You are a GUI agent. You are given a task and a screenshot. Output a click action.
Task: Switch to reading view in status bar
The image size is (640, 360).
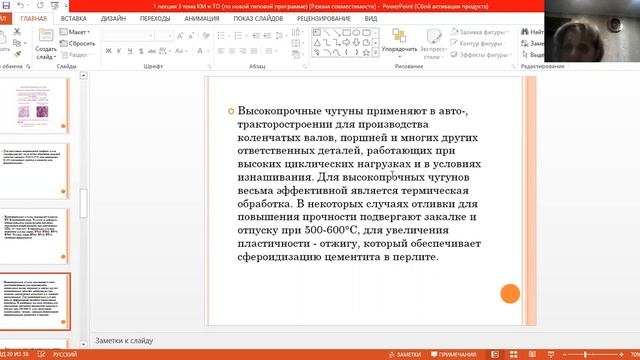click(532, 354)
